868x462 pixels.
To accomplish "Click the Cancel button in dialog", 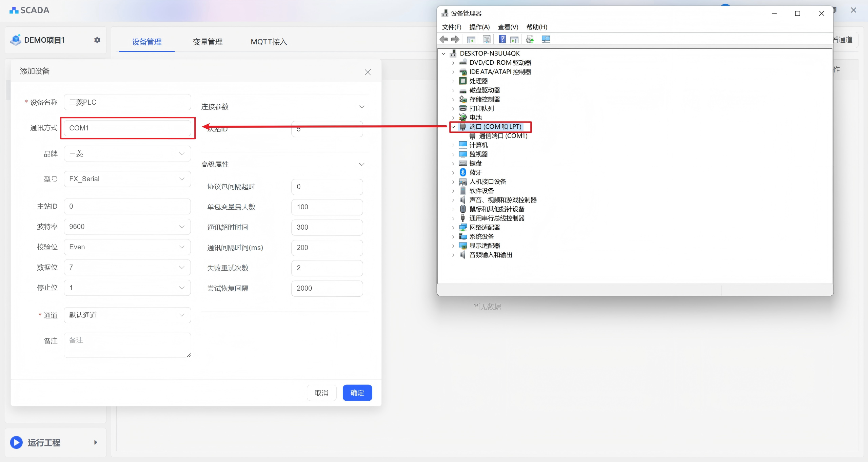I will (x=321, y=393).
